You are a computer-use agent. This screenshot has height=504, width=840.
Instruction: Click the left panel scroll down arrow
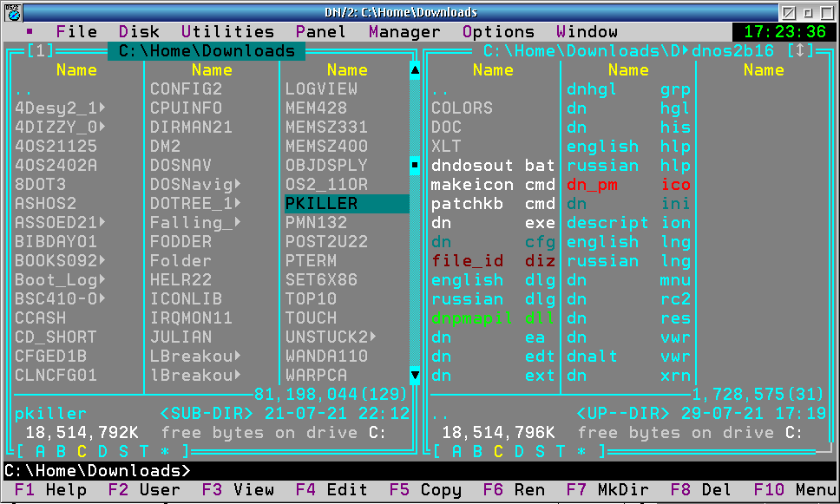click(x=415, y=376)
